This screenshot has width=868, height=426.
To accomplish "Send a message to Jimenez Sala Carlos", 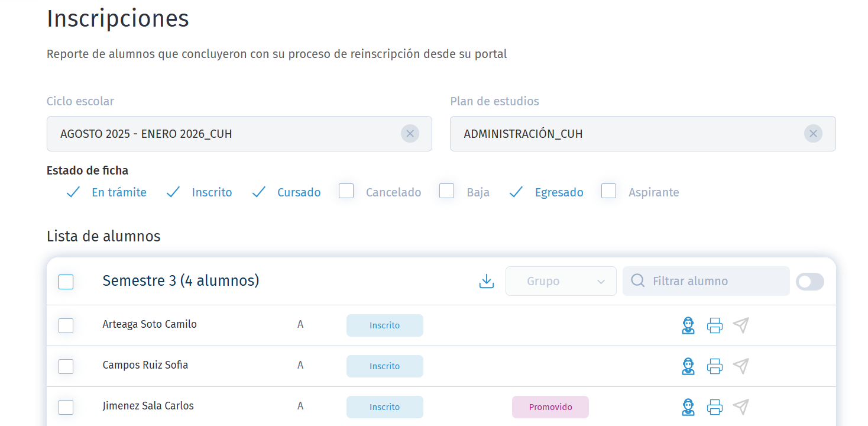I will tap(741, 406).
